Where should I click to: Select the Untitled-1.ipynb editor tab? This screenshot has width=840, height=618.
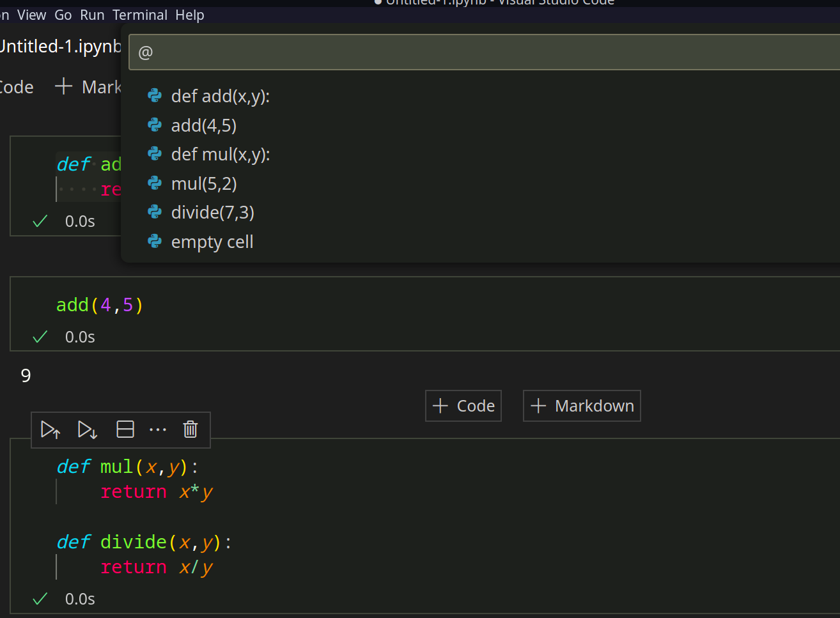point(58,46)
